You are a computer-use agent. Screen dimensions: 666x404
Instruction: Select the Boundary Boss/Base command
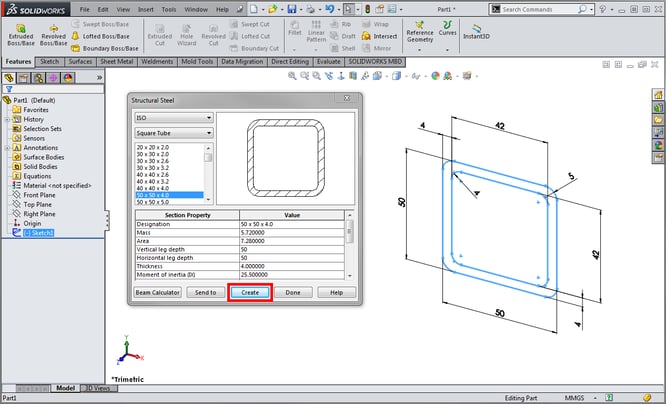click(105, 48)
